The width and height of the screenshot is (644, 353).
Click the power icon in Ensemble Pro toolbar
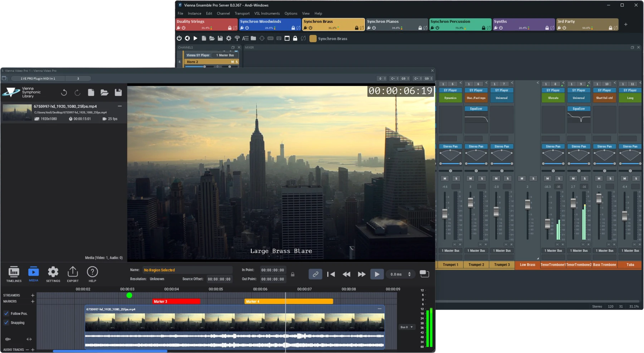179,38
